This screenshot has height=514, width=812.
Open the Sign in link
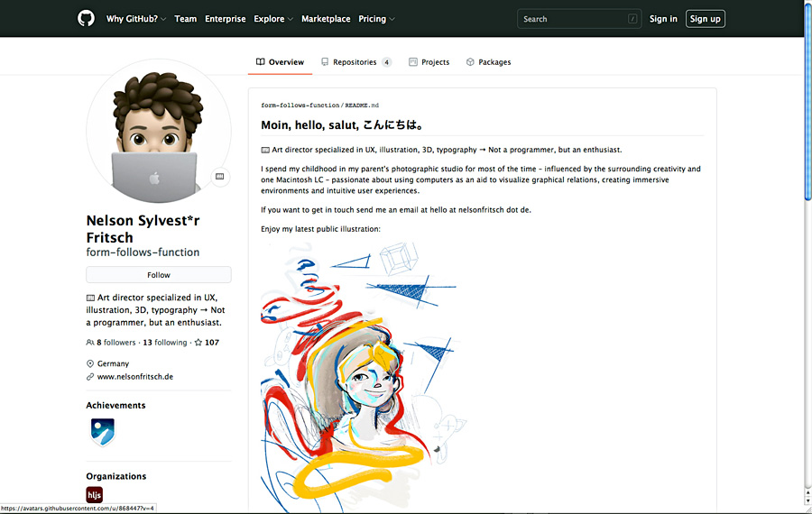click(x=663, y=19)
